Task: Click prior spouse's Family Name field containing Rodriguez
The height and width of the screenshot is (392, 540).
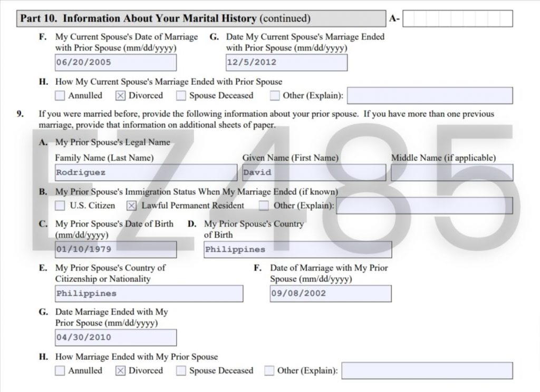Action: coord(146,172)
